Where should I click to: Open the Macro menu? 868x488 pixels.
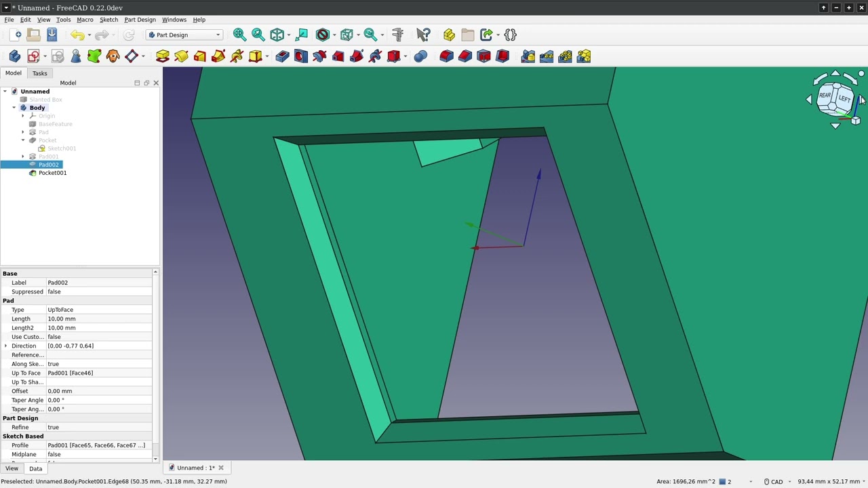click(x=85, y=20)
